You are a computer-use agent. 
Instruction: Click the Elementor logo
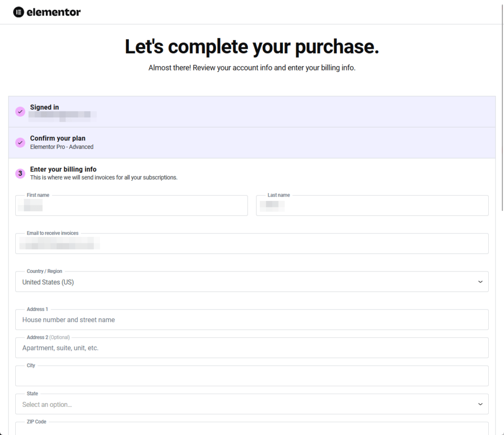47,12
